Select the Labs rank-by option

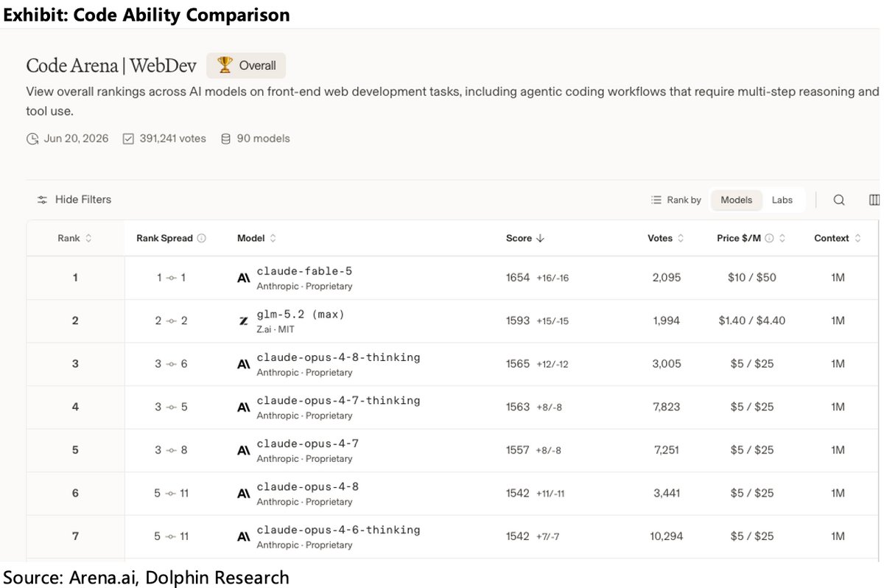click(x=782, y=200)
